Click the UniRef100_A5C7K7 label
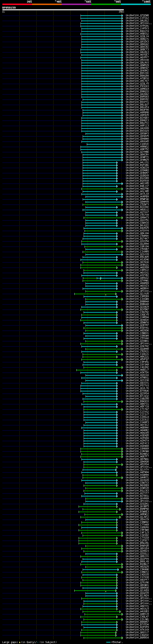Image resolution: width=153 pixels, height=644 pixels. tap(137, 81)
